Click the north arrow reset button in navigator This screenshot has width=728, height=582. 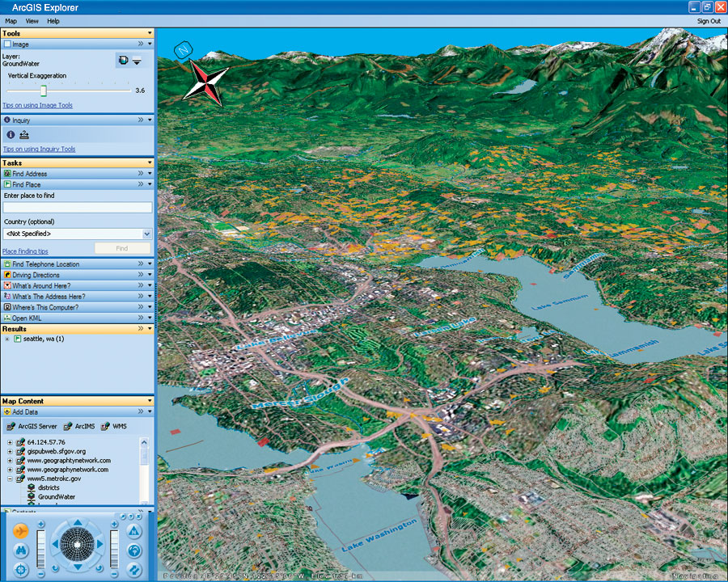pyautogui.click(x=133, y=531)
